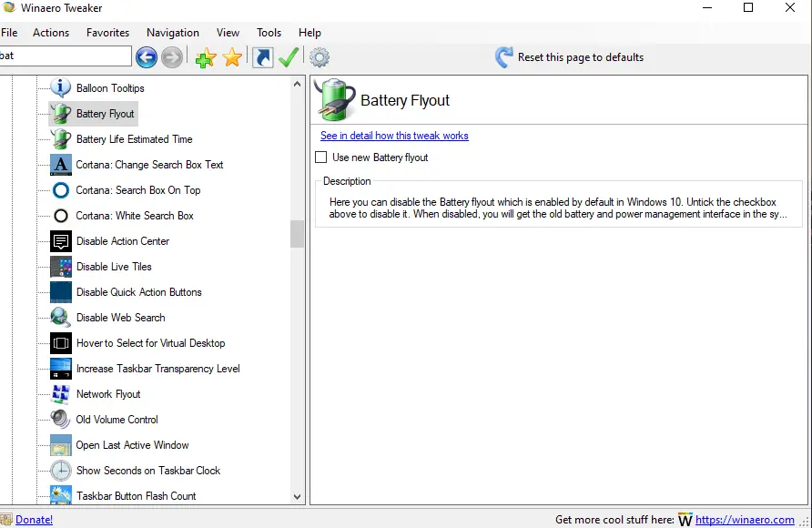
Task: Click the create shortcut arrow icon
Action: click(263, 57)
